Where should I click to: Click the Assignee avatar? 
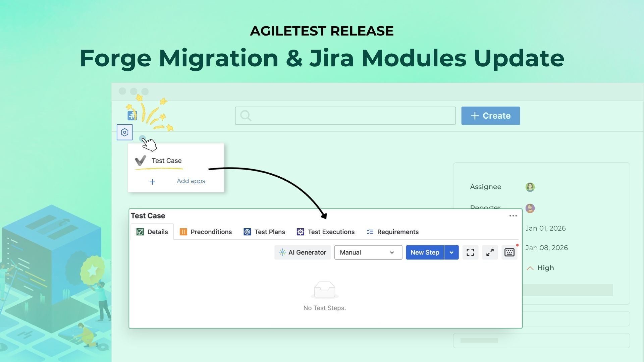pos(530,187)
